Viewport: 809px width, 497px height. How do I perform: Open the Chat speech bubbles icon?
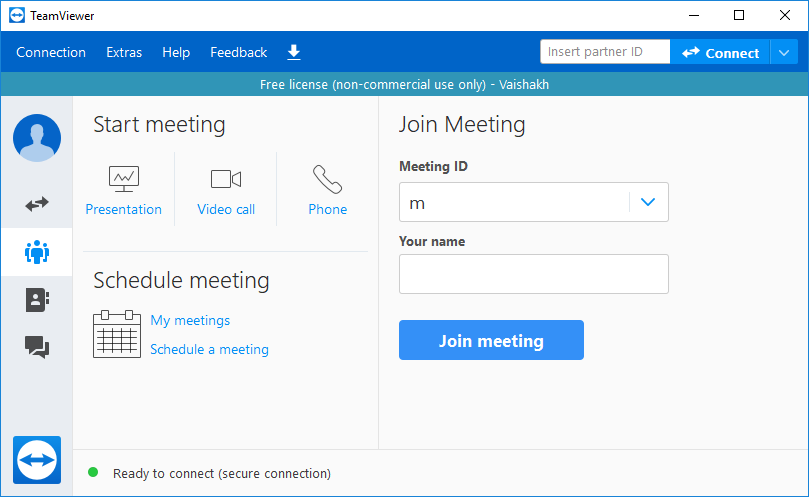point(37,347)
